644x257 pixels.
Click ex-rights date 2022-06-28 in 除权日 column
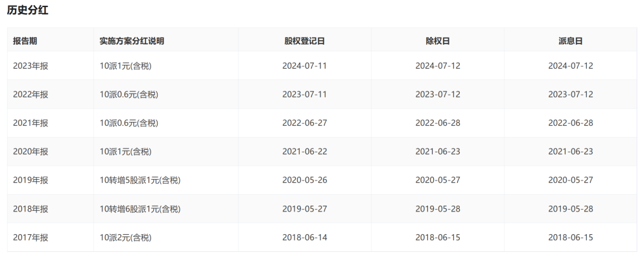(438, 123)
